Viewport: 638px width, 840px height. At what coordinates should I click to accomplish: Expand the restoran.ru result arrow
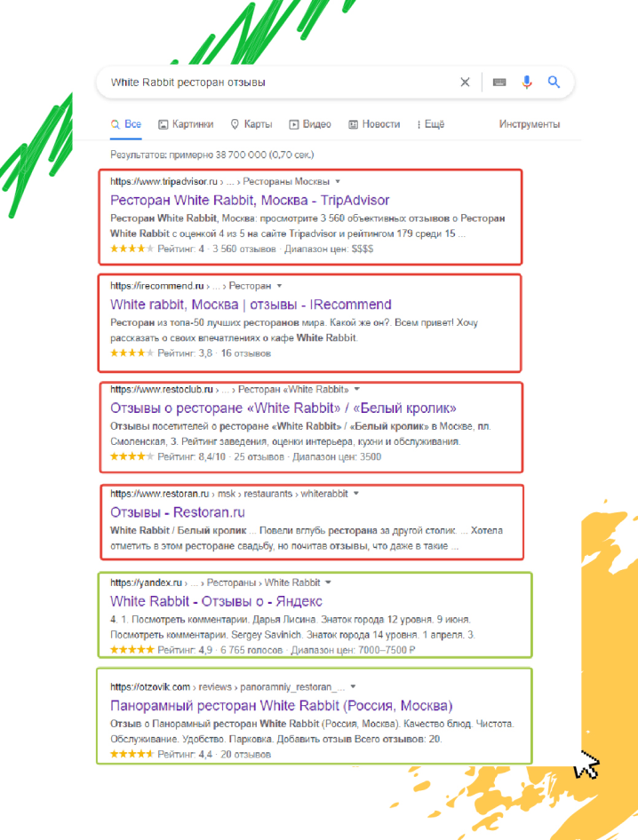point(356,494)
